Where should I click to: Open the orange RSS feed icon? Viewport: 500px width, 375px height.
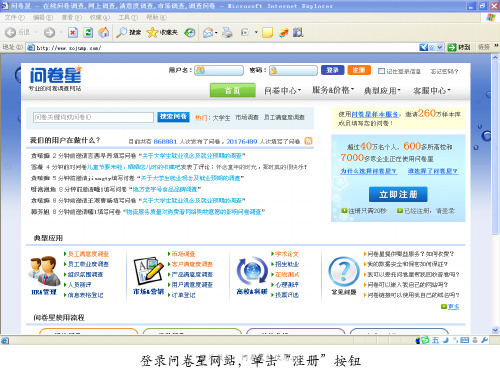308,141
